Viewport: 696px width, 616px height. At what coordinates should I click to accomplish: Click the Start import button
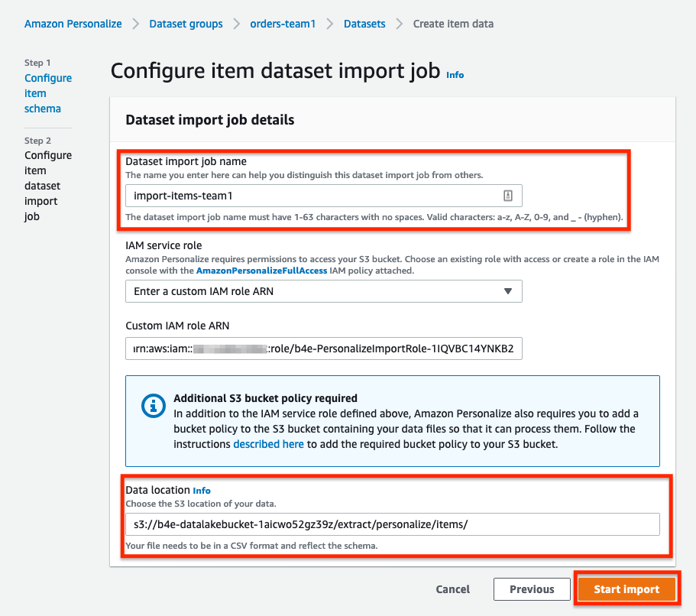tap(626, 589)
